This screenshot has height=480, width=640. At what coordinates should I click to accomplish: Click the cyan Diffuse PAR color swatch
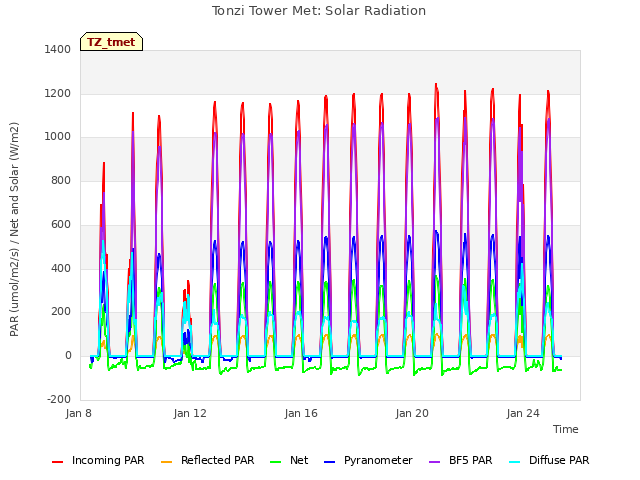(x=515, y=462)
